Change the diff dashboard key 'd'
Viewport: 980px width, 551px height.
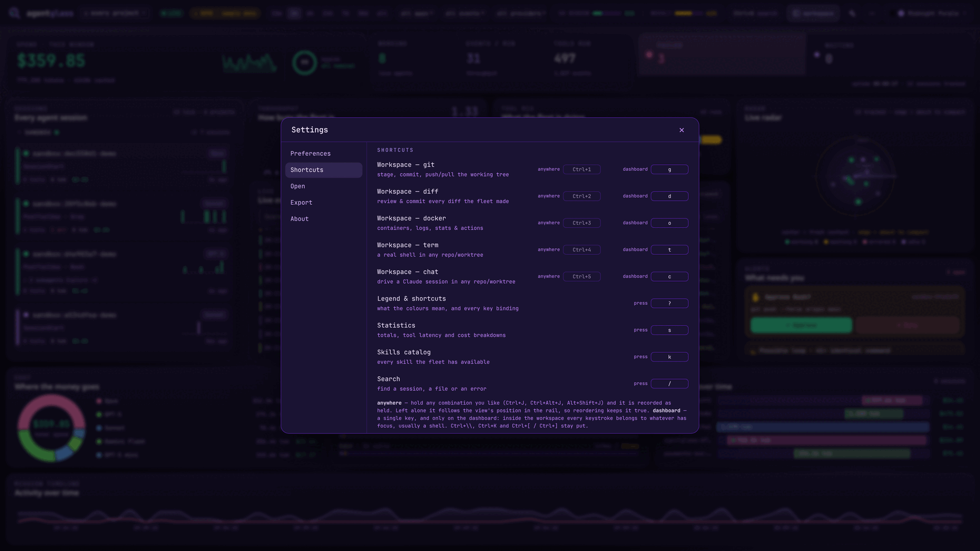669,196
